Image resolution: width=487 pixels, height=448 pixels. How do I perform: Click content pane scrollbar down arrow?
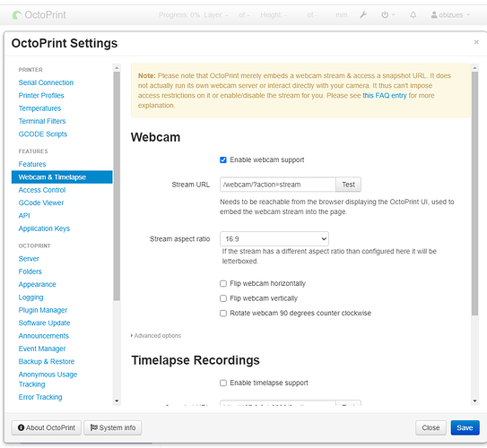(x=474, y=401)
